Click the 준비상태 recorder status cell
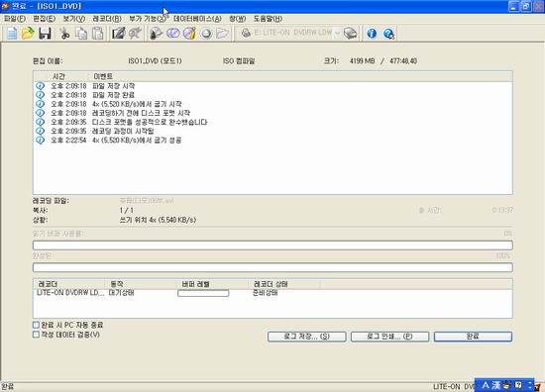The image size is (545, 392). click(265, 293)
